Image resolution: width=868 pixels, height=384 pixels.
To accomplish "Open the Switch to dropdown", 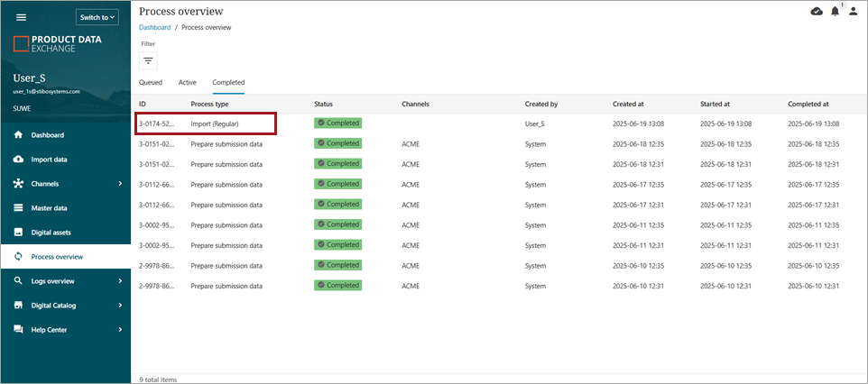I will 97,17.
